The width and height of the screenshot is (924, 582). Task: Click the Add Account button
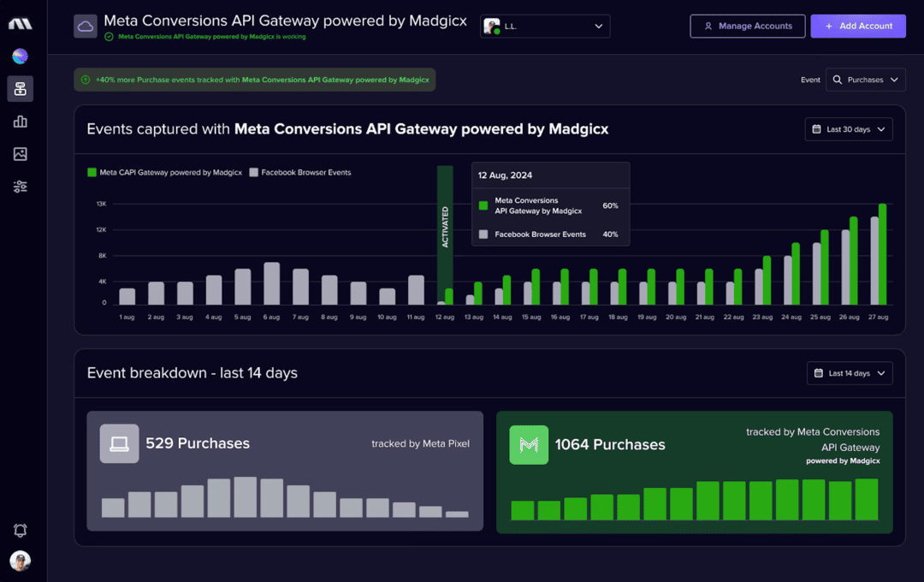pyautogui.click(x=858, y=26)
